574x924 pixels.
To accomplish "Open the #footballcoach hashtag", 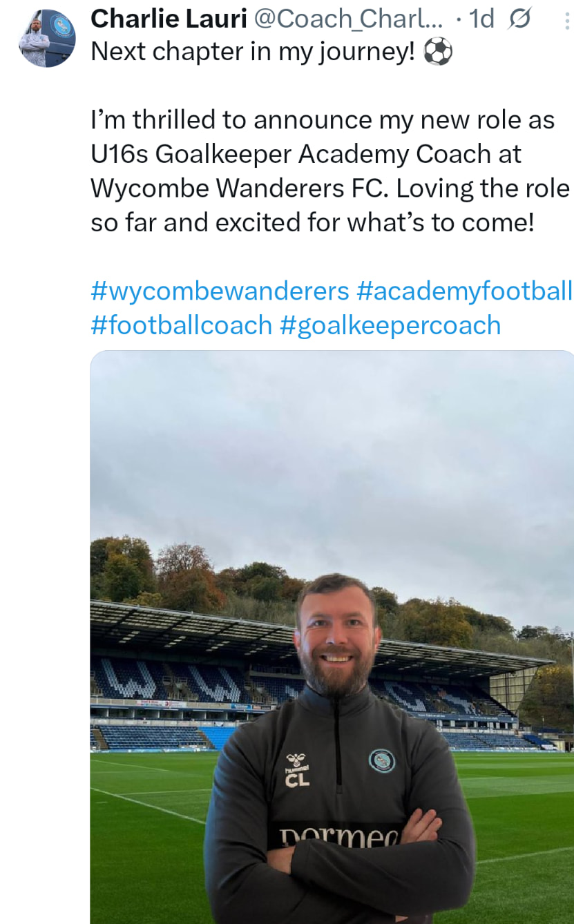I will (x=181, y=325).
